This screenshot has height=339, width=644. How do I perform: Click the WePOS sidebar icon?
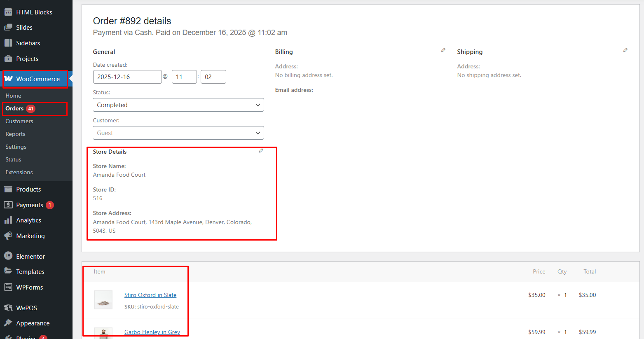8,308
